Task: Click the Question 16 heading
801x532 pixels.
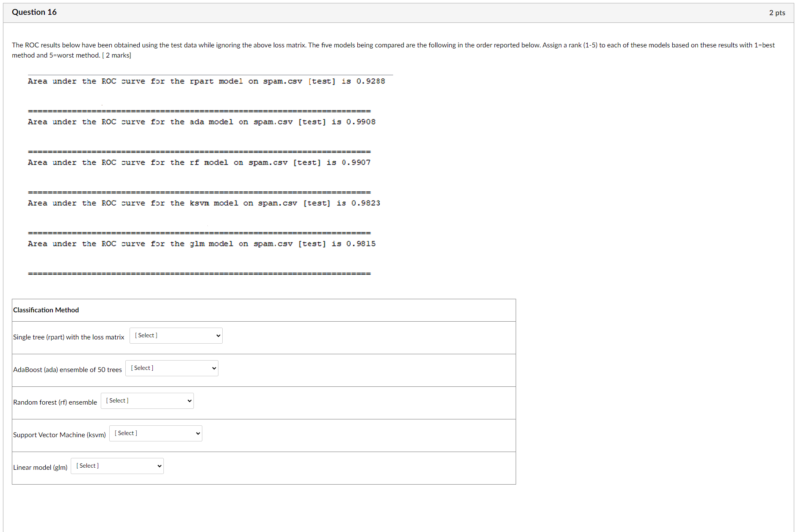Action: click(x=34, y=12)
